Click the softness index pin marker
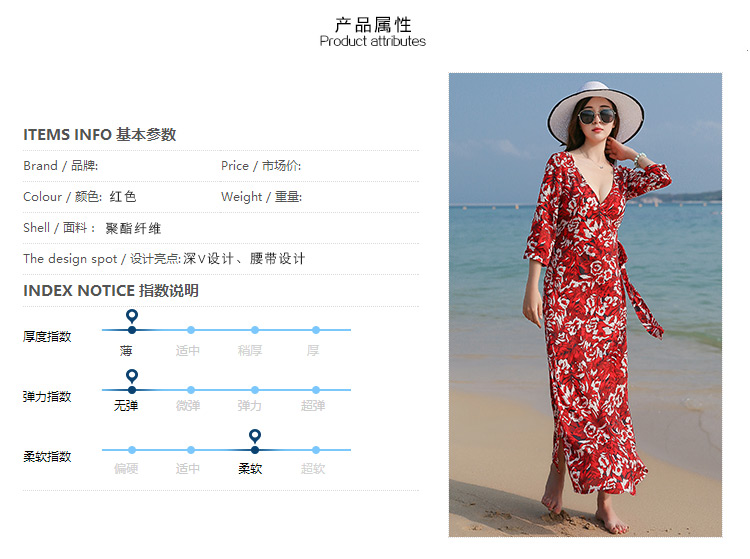Screen dimensions: 750x559 pos(255,437)
